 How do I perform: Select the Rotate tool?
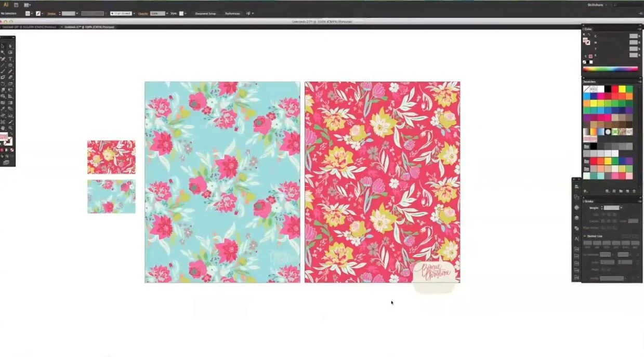pyautogui.click(x=3, y=84)
